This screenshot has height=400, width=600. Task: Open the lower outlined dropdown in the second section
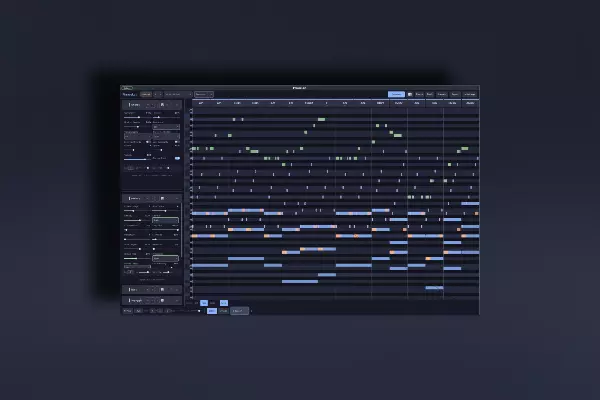click(x=165, y=258)
